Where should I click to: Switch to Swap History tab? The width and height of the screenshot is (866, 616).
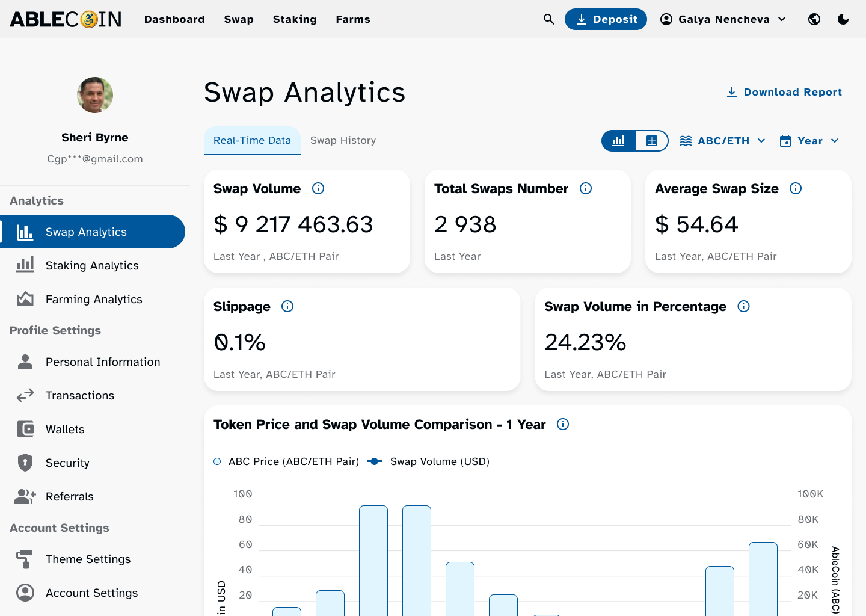[343, 140]
